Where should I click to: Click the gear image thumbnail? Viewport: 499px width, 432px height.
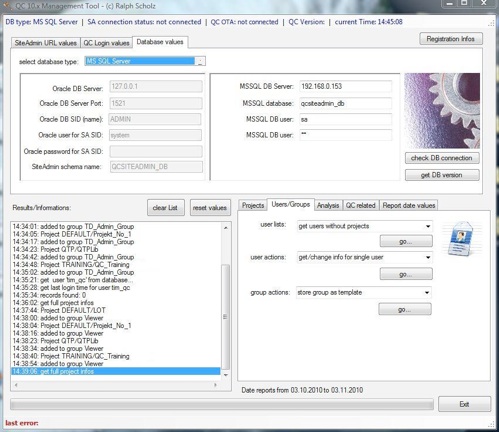[x=442, y=111]
